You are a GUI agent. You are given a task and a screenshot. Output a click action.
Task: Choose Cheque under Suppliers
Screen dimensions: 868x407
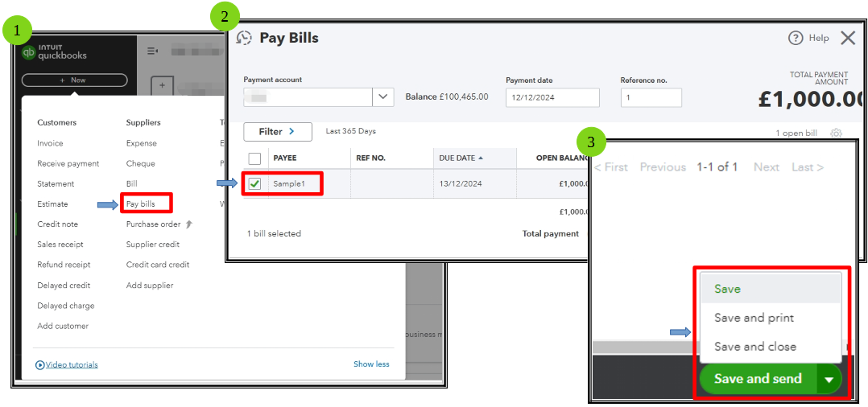tap(141, 164)
